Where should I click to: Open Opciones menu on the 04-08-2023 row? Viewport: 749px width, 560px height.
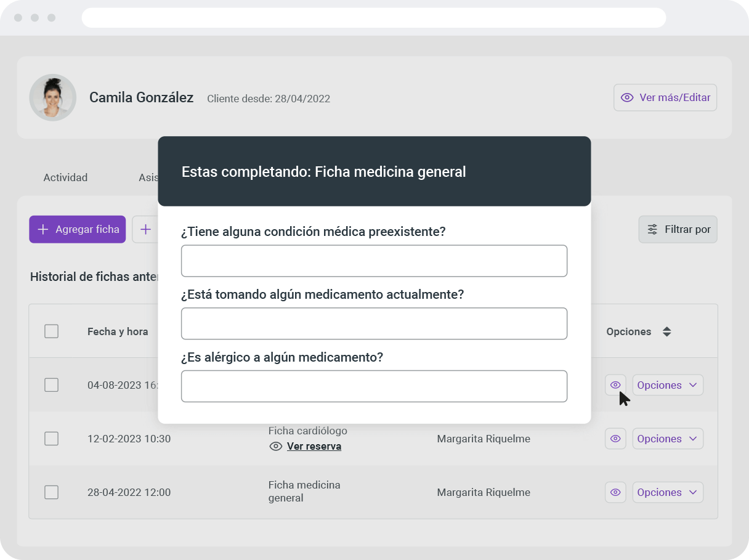point(668,384)
